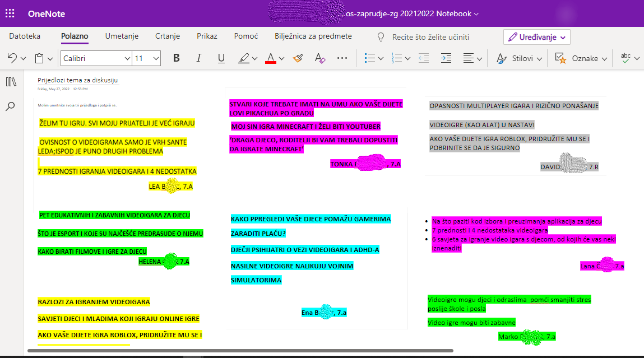Expand the numbered list style arrow
This screenshot has width=644, height=358.
pyautogui.click(x=407, y=59)
